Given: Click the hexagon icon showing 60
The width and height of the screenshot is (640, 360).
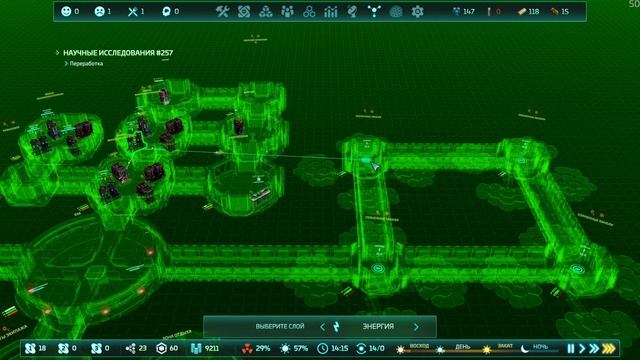Looking at the screenshot, I should (x=162, y=348).
